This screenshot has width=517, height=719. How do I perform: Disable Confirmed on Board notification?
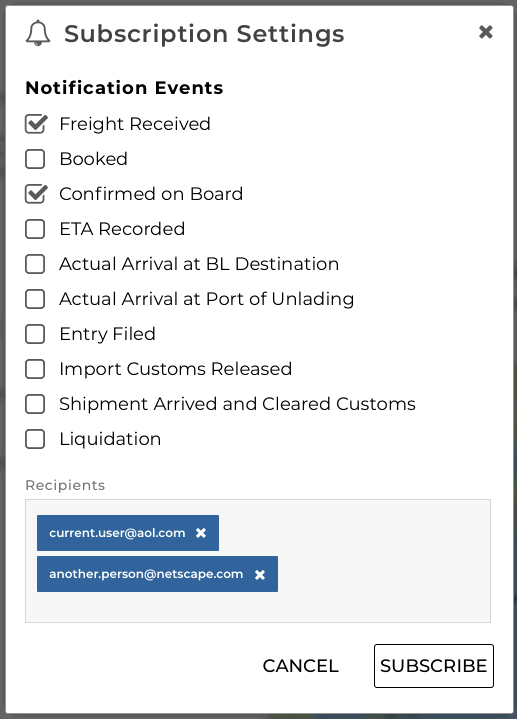click(35, 194)
